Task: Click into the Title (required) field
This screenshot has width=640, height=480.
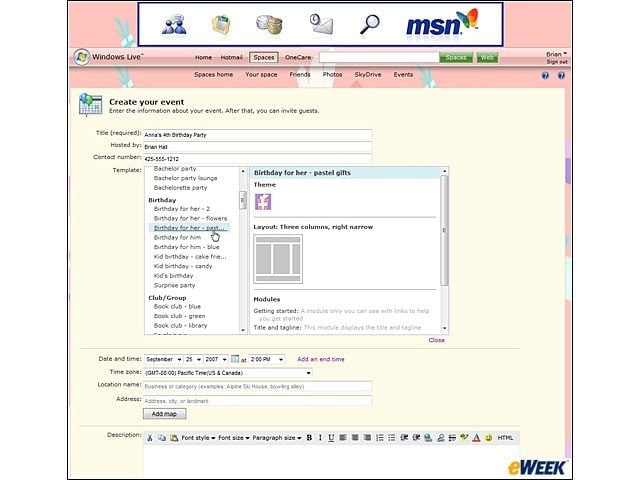Action: tap(258, 135)
